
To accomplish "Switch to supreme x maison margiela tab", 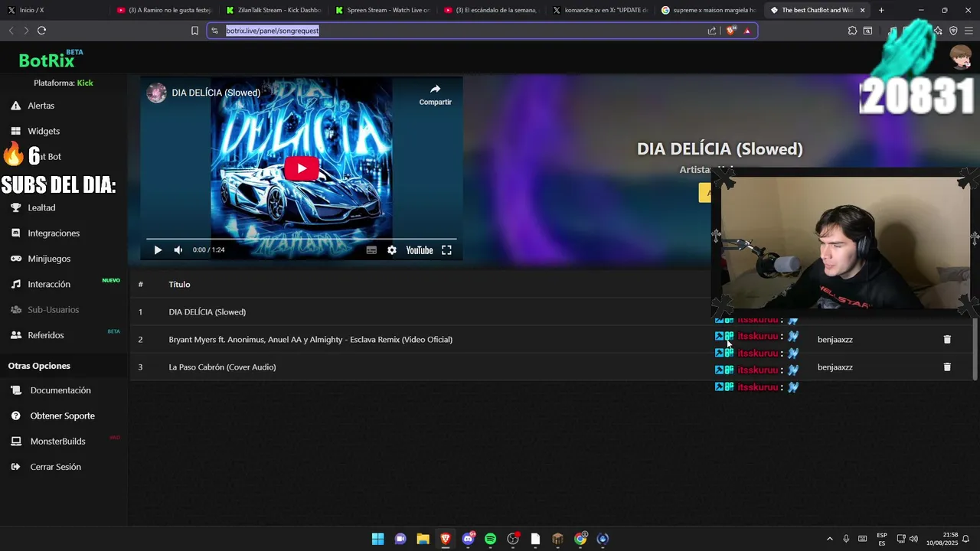I will pyautogui.click(x=710, y=11).
